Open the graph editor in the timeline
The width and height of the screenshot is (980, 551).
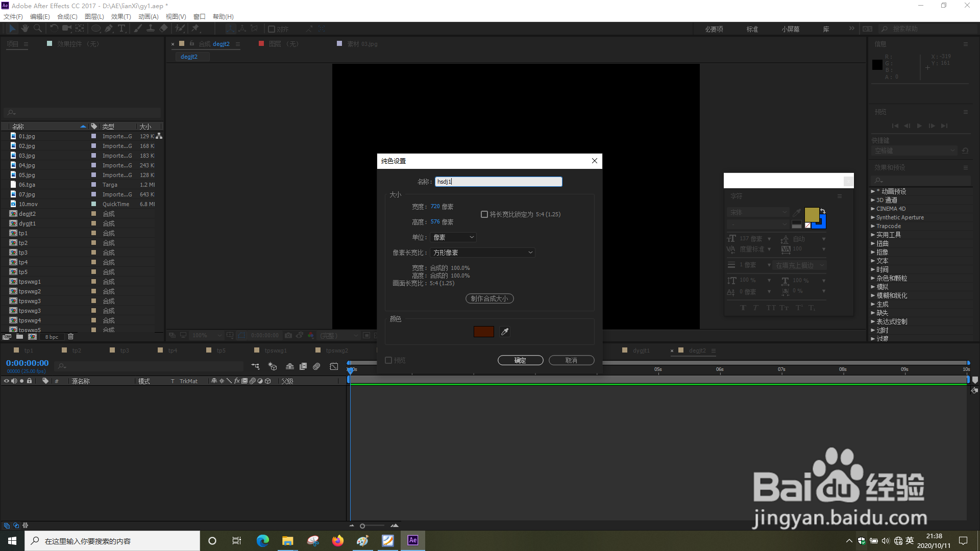tap(334, 366)
